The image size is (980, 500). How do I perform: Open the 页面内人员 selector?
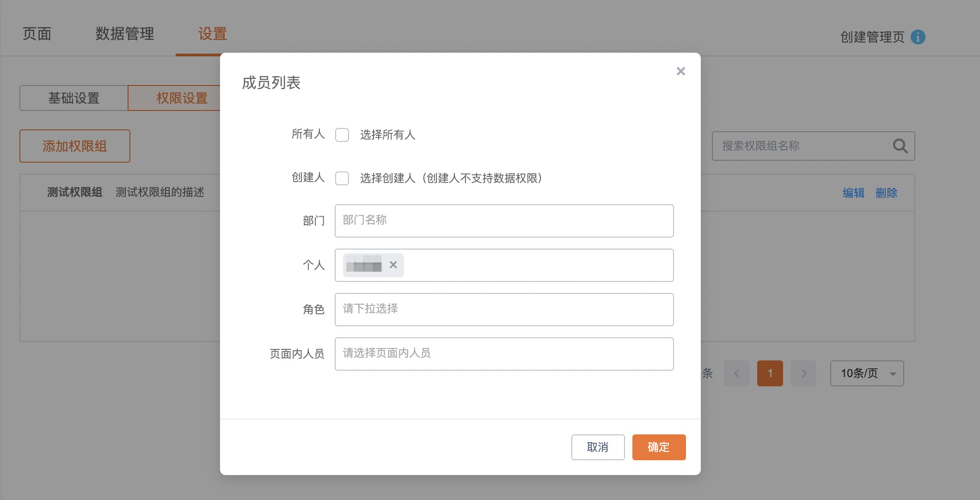[x=504, y=354]
